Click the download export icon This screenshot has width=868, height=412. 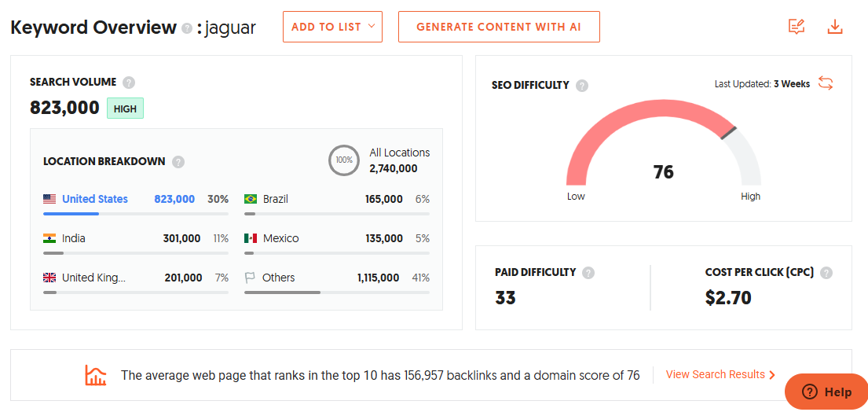pos(835,27)
